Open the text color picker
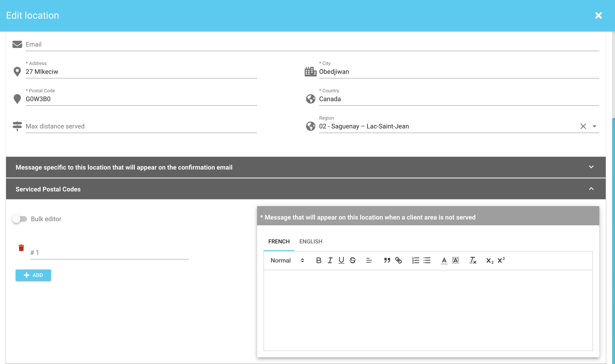This screenshot has height=364, width=615. [x=444, y=260]
